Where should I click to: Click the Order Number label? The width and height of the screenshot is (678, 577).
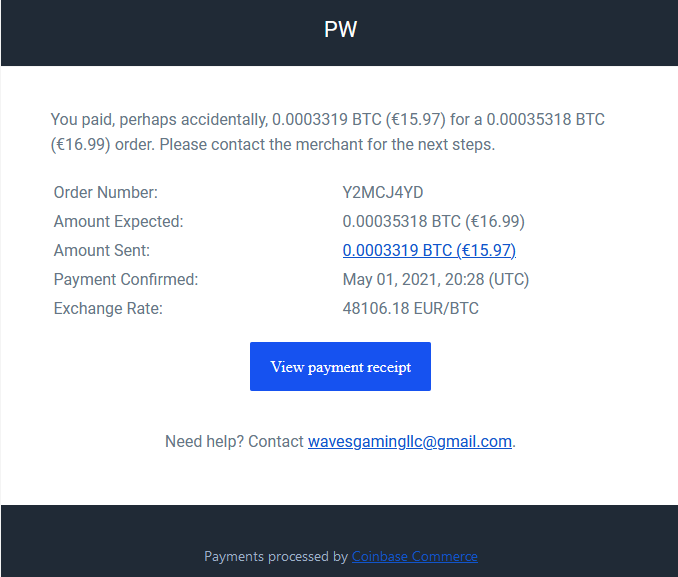click(x=106, y=192)
